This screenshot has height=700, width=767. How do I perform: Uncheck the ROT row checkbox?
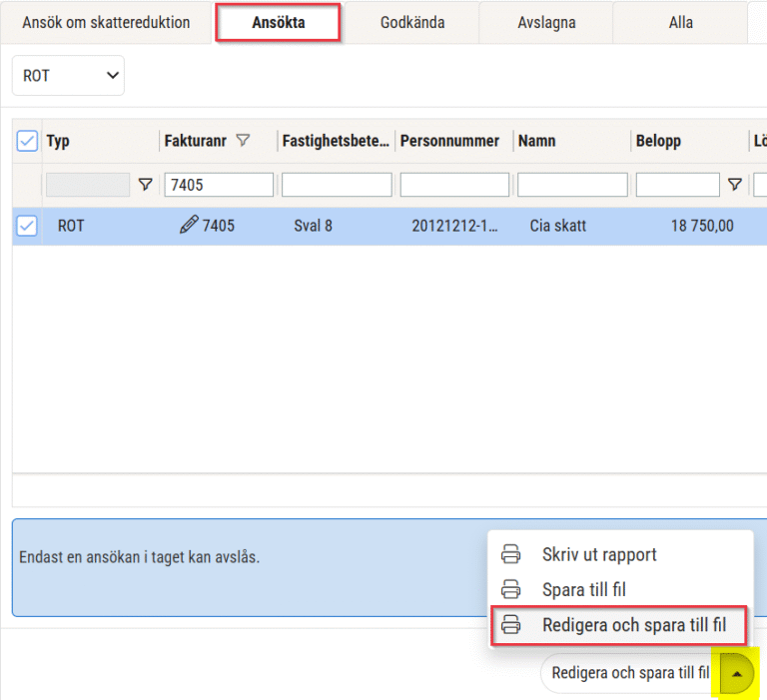tap(27, 227)
